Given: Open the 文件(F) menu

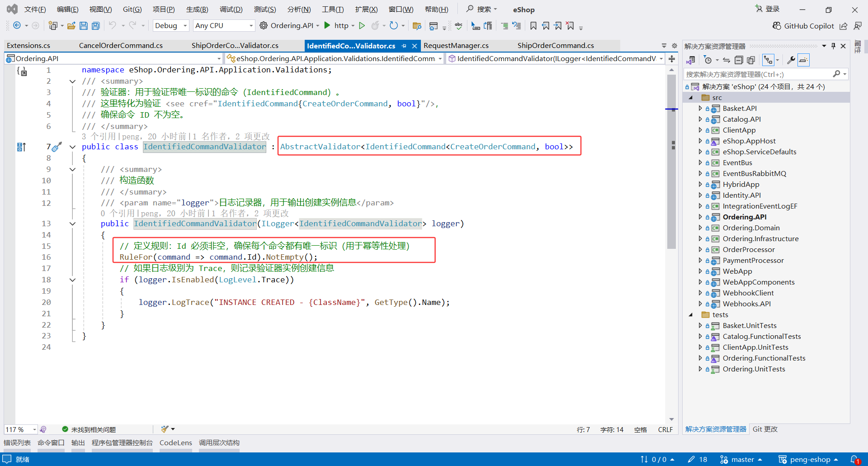Looking at the screenshot, I should 35,10.
